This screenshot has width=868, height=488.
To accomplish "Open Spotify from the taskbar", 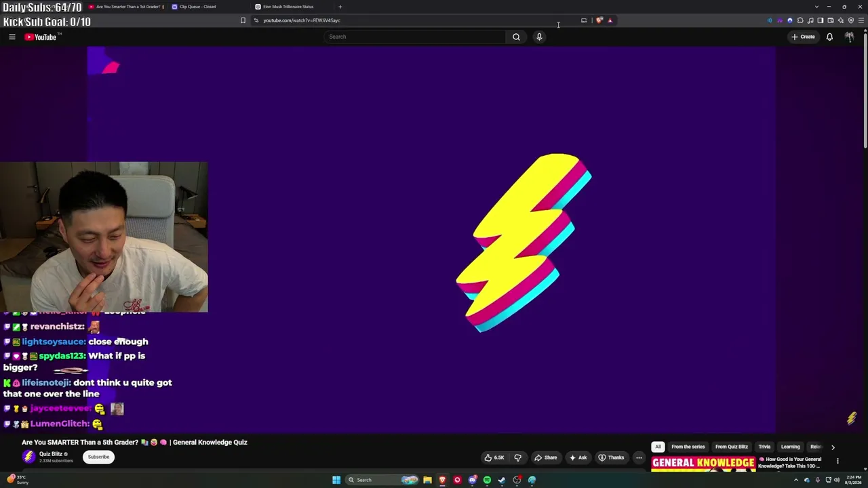I will pyautogui.click(x=487, y=480).
